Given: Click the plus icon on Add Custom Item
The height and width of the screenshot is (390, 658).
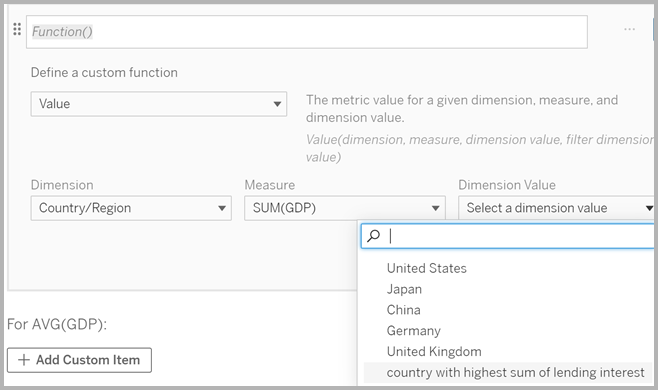Looking at the screenshot, I should [x=24, y=360].
